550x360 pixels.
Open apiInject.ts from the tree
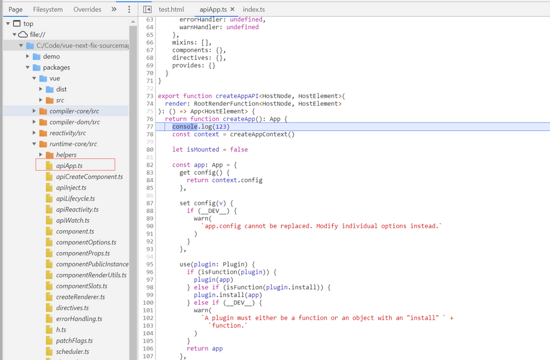tap(71, 187)
